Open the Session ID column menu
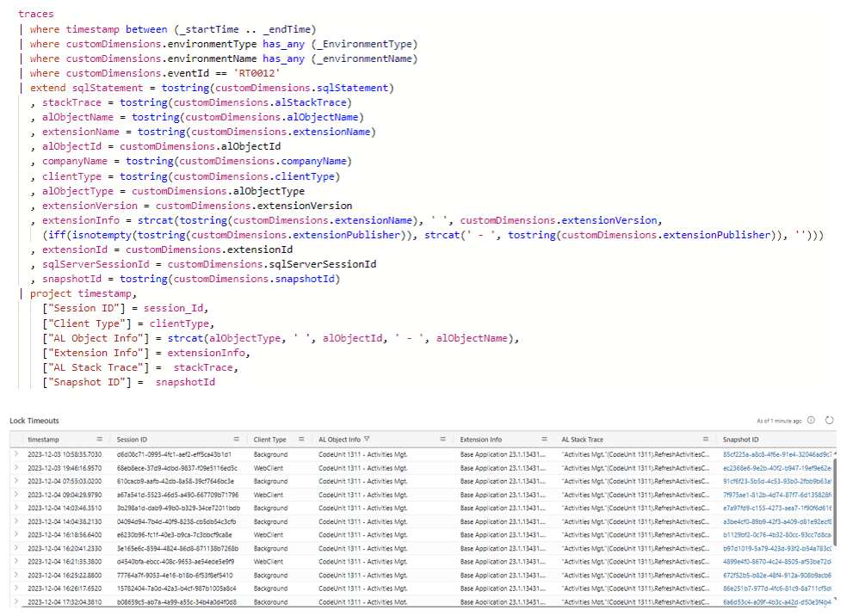Screen dimensions: 859x616 (x=237, y=439)
